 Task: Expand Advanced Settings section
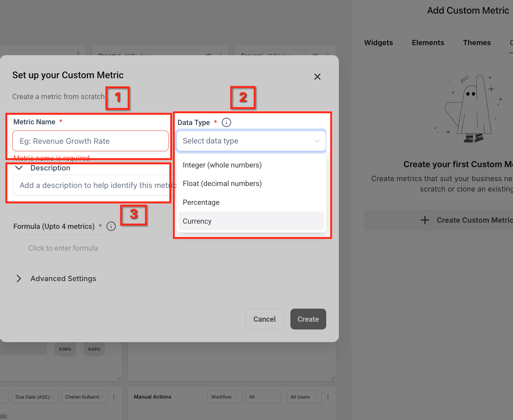point(19,278)
